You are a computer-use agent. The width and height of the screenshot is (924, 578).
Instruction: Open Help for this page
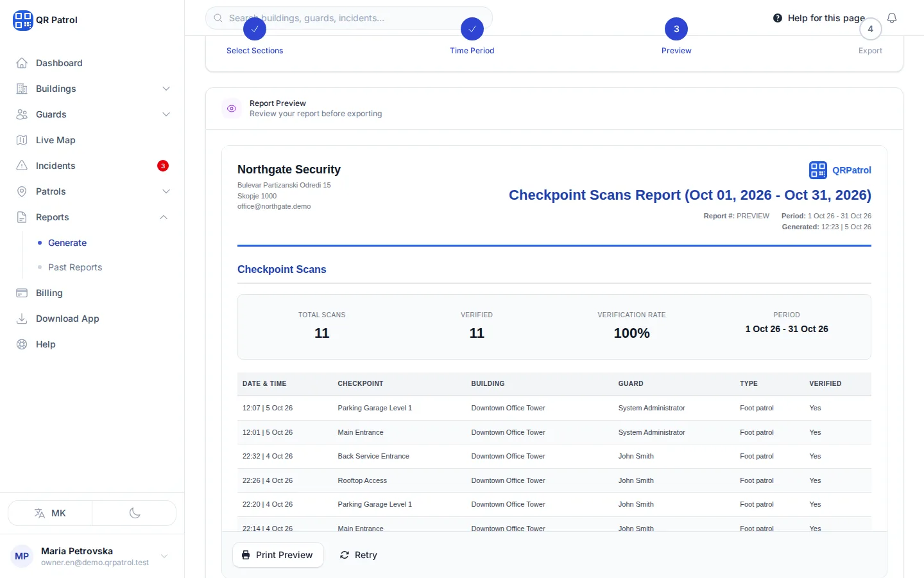point(819,18)
